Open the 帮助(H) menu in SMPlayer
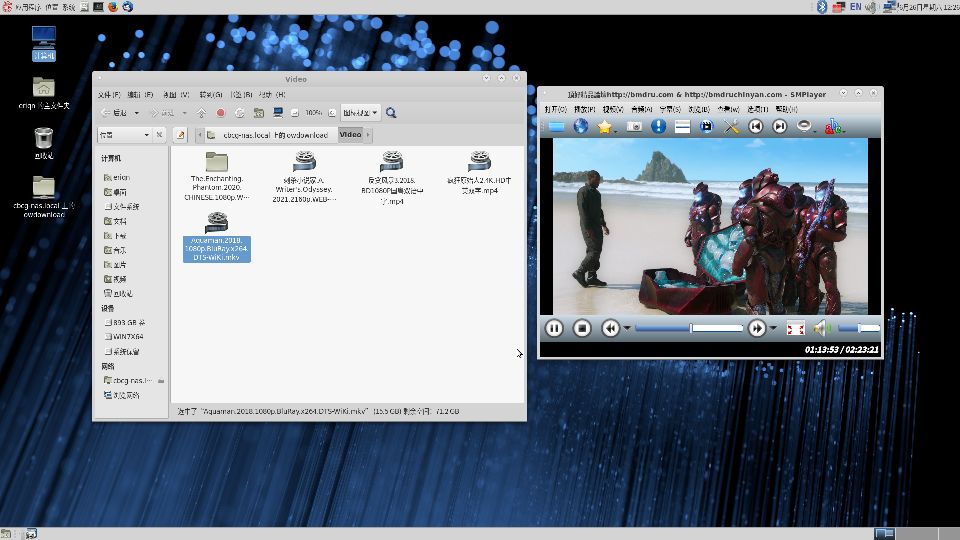Viewport: 960px width, 540px height. [786, 110]
